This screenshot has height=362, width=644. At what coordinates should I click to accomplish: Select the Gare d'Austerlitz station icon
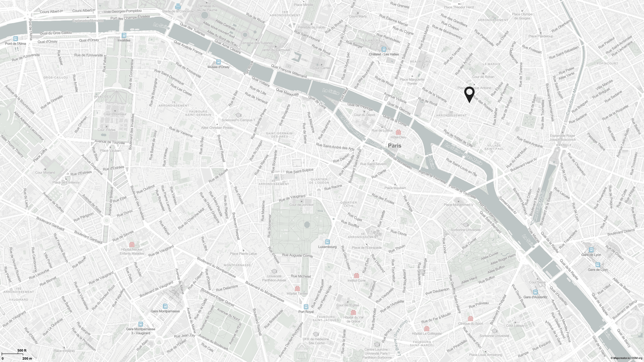coord(535,292)
